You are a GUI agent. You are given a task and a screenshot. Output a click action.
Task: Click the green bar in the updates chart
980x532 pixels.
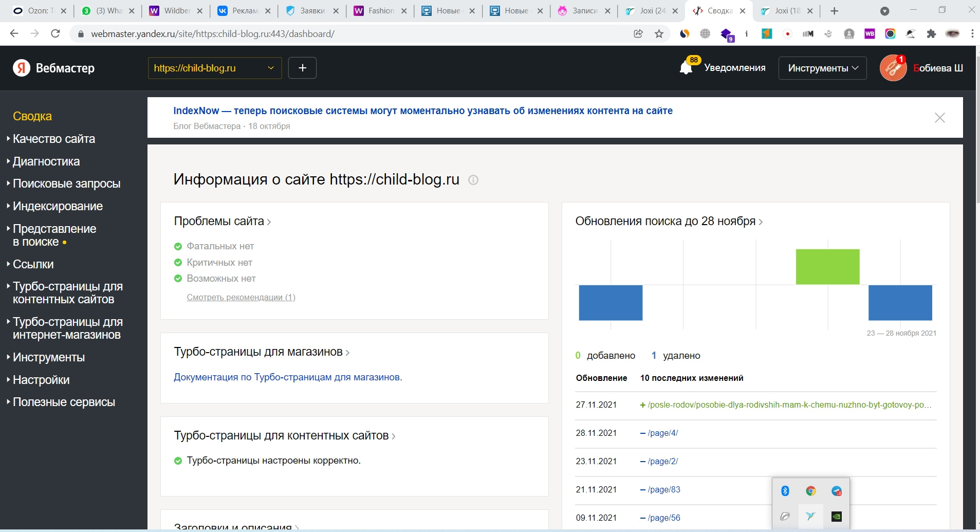point(827,267)
